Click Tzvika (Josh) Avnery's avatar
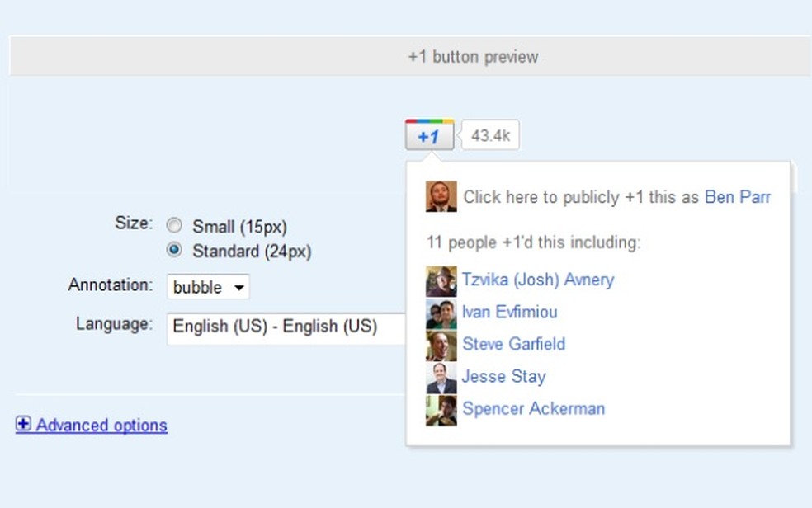The image size is (812, 508). [441, 281]
